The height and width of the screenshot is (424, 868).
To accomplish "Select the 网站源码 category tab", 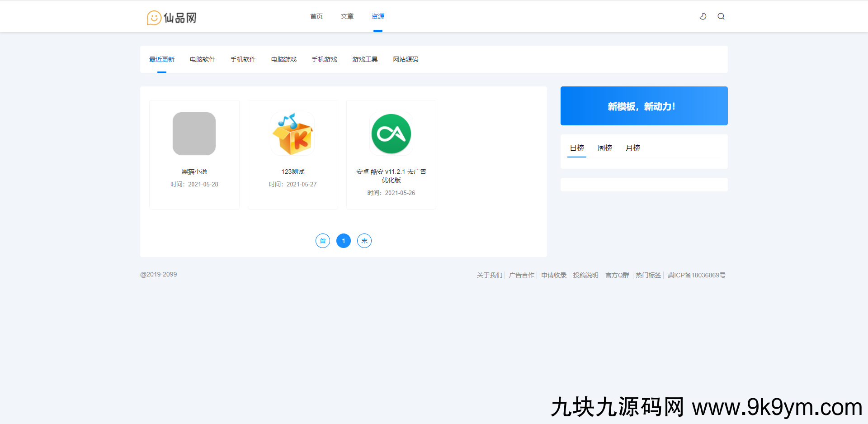I will coord(406,59).
